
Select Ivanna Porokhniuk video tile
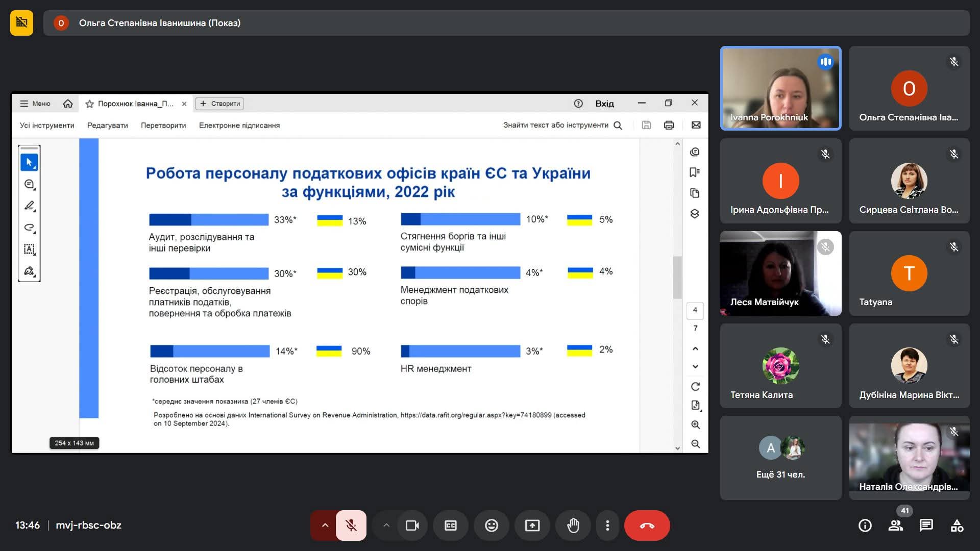780,88
